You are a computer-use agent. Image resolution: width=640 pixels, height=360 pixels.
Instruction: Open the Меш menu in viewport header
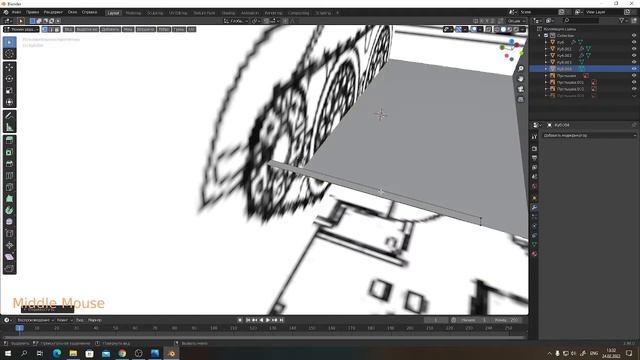[128, 29]
